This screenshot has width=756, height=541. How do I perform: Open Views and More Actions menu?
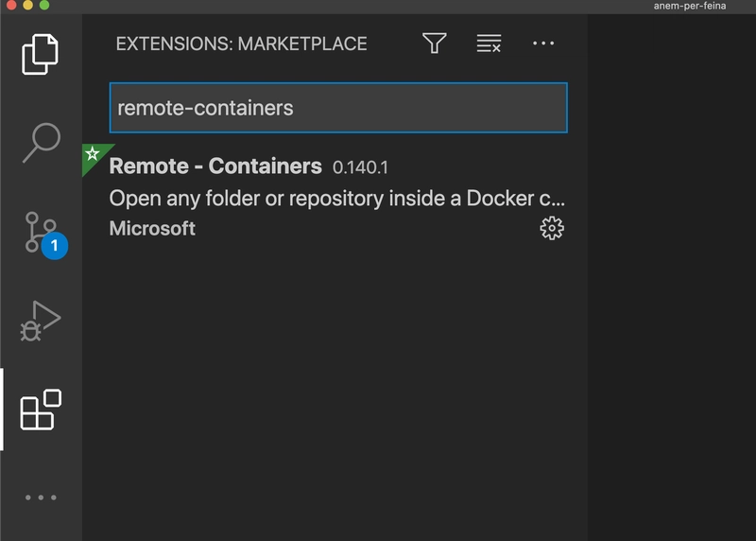[x=543, y=43]
